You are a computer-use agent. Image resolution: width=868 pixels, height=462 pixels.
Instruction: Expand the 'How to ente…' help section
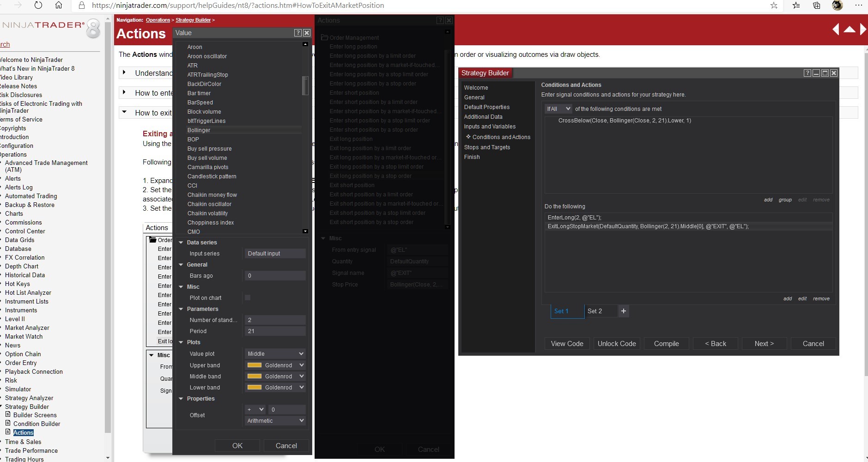pos(124,92)
